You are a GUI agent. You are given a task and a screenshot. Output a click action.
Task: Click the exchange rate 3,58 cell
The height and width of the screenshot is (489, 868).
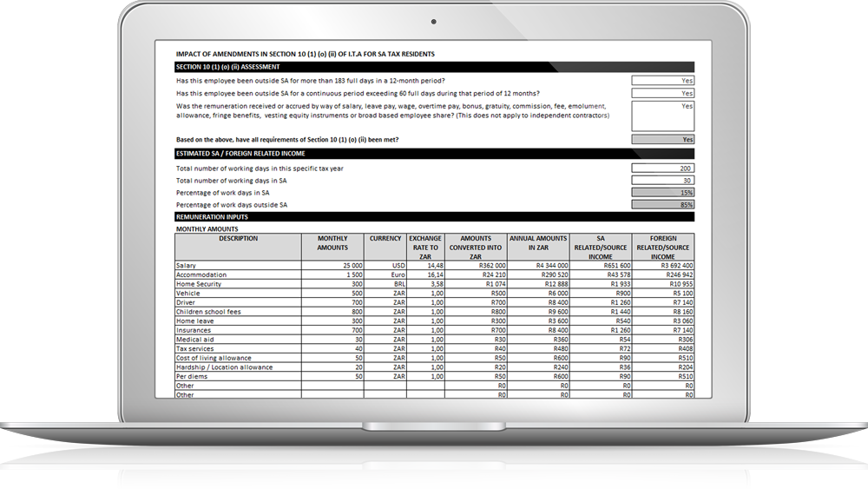[x=425, y=284]
